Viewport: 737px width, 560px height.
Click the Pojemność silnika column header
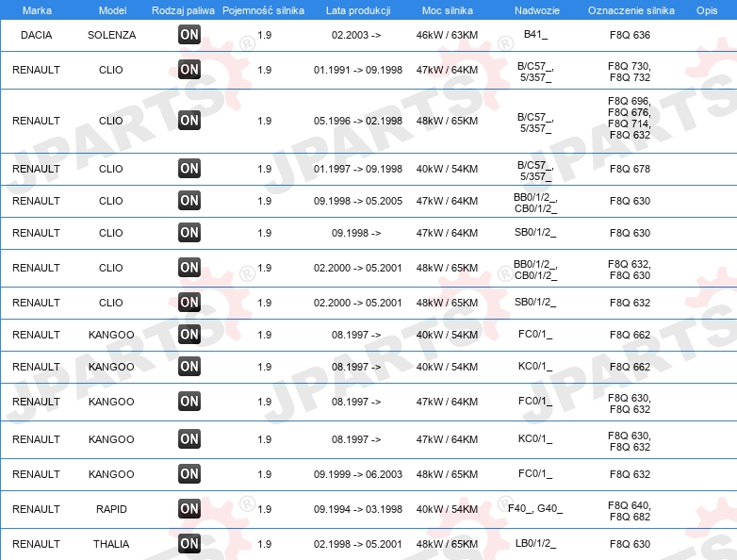[x=263, y=10]
